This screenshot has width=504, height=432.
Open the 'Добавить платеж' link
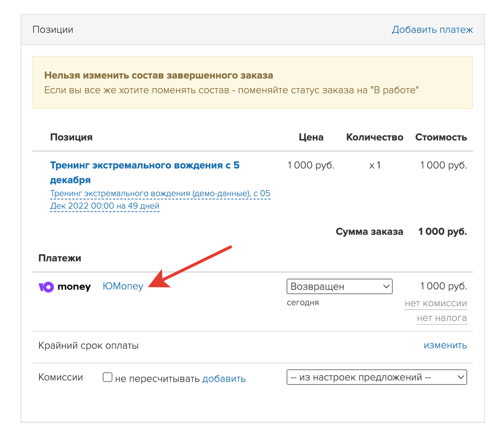click(432, 30)
